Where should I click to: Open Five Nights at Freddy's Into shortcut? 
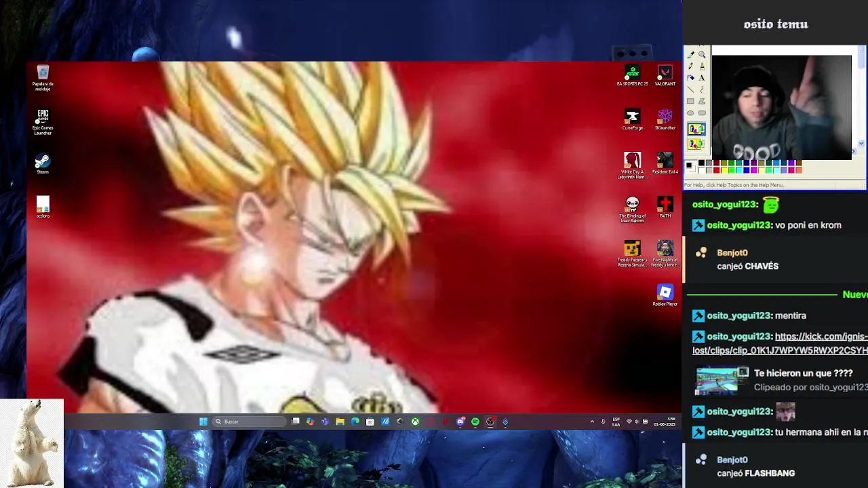pos(665,253)
